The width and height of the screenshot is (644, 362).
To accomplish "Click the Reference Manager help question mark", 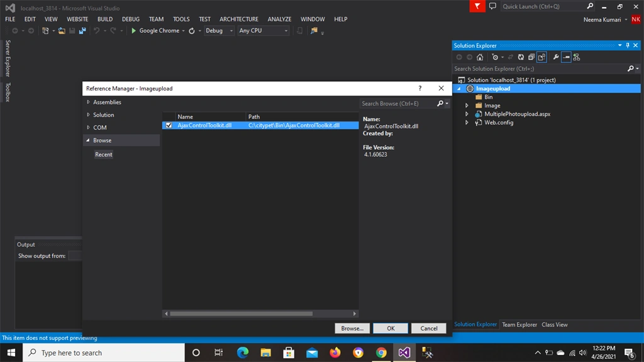I will [419, 88].
